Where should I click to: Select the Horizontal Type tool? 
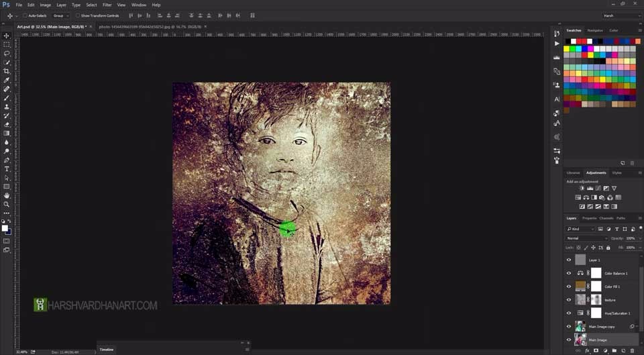click(7, 169)
